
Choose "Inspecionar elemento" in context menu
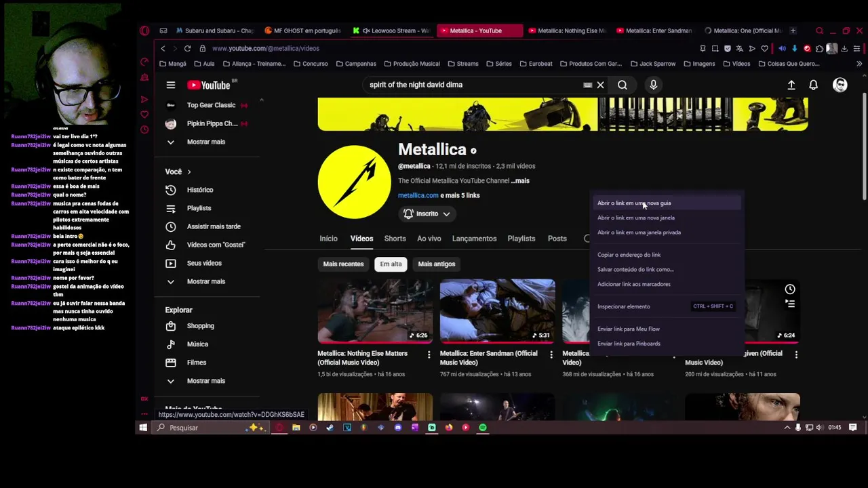(x=666, y=306)
